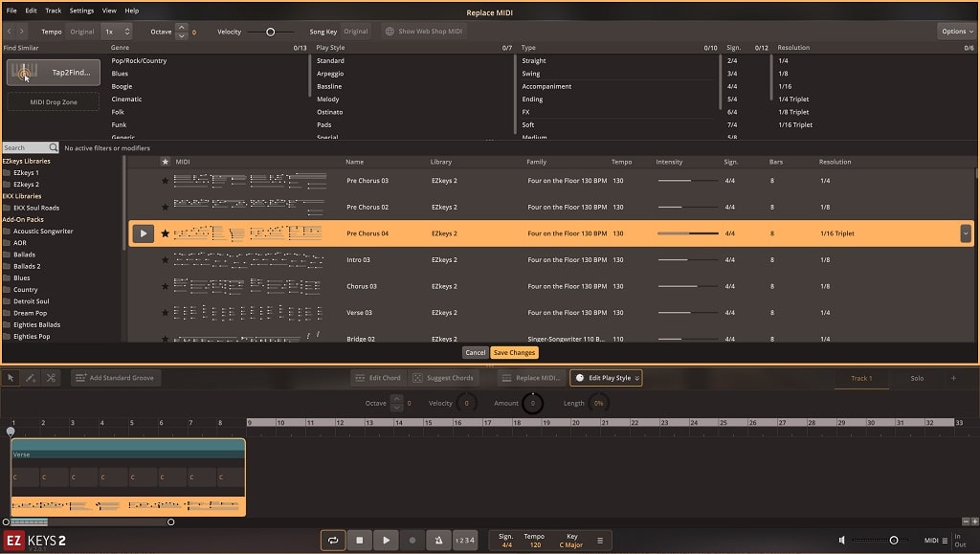Viewport: 980px width, 554px height.
Task: Play the Pre Chorus 04 preview
Action: coord(144,233)
